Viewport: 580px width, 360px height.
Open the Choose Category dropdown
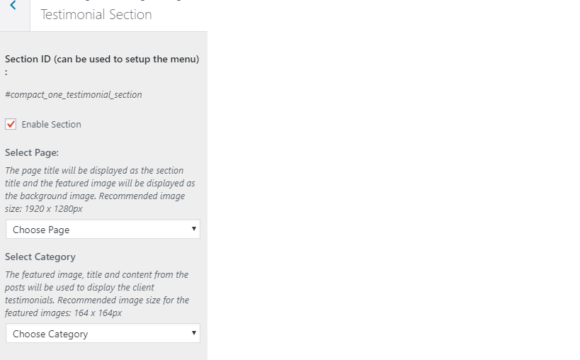click(103, 333)
